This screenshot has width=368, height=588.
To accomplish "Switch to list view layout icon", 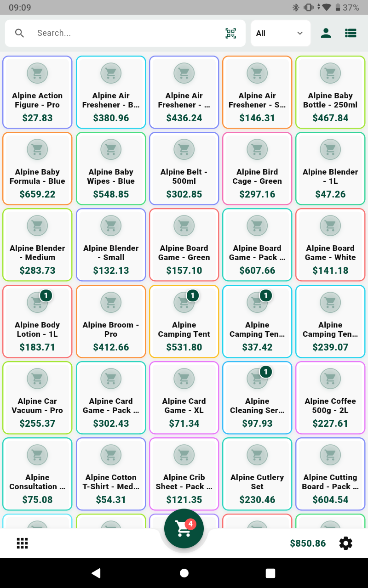I will pyautogui.click(x=351, y=33).
